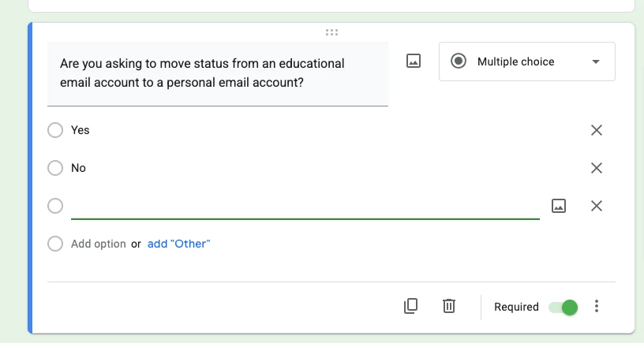Screen dimensions: 644x343
Task: Open the three-dot more options menu
Action: (597, 306)
